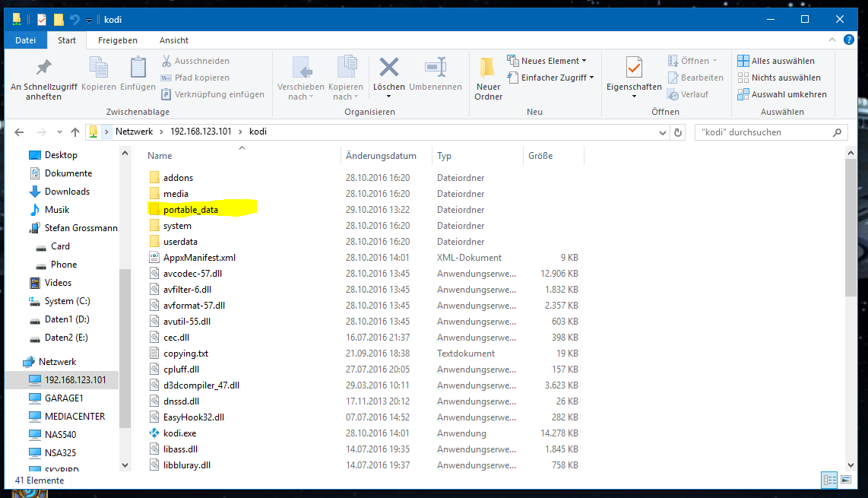Switch to large icons view
This screenshot has width=868, height=498.
[846, 481]
